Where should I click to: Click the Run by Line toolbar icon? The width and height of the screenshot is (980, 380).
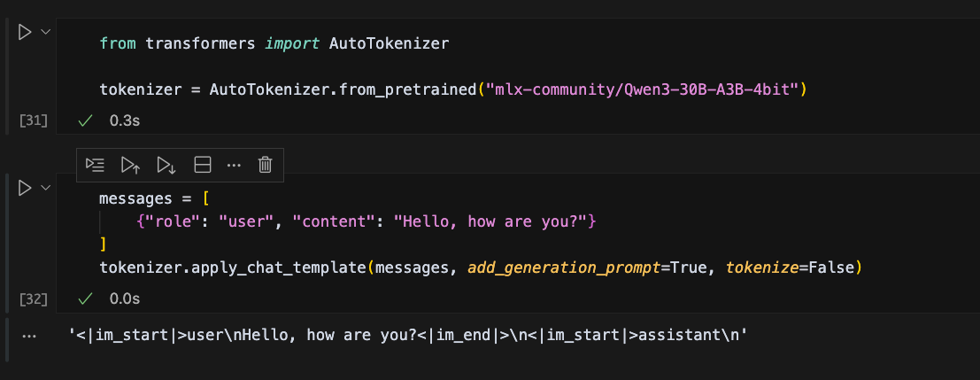coord(95,164)
